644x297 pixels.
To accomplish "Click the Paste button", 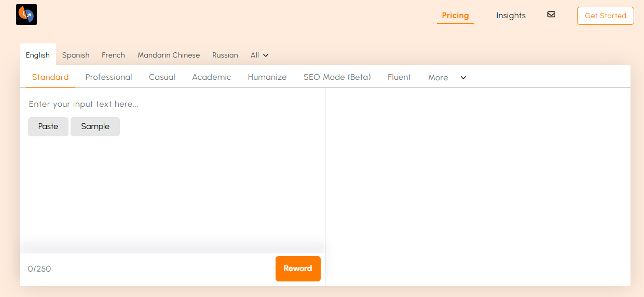I will 48,126.
